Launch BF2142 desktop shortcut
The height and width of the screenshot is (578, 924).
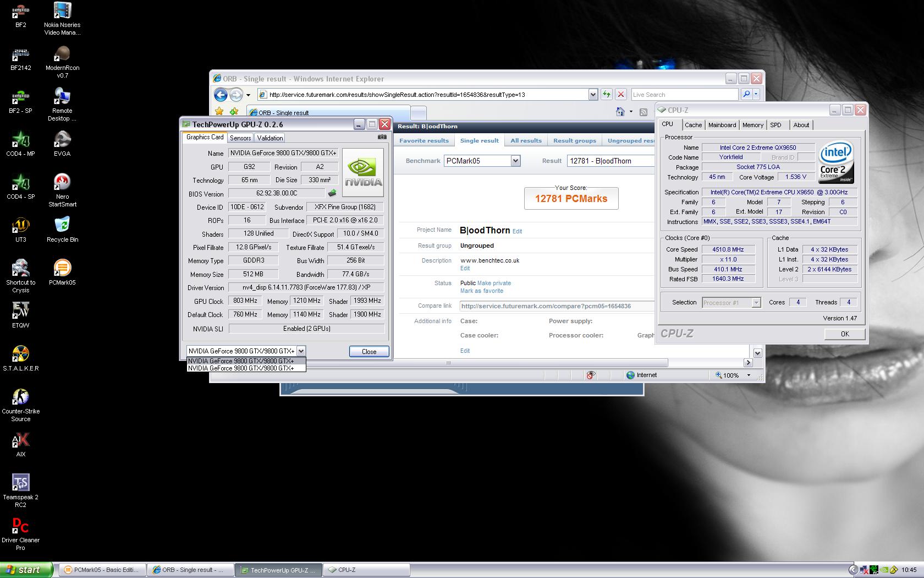[20, 58]
